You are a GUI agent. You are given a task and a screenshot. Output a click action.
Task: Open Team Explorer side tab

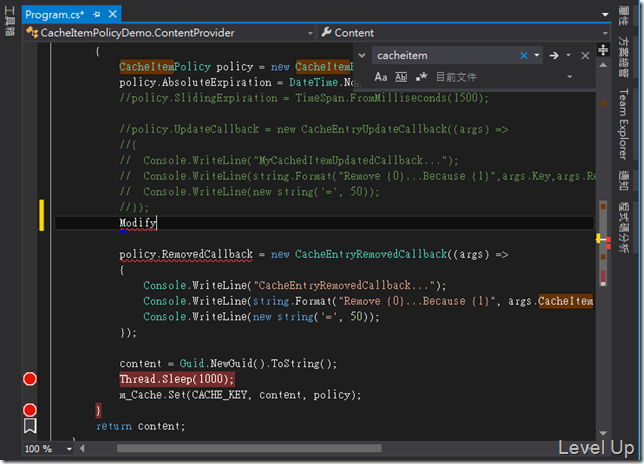tap(623, 124)
